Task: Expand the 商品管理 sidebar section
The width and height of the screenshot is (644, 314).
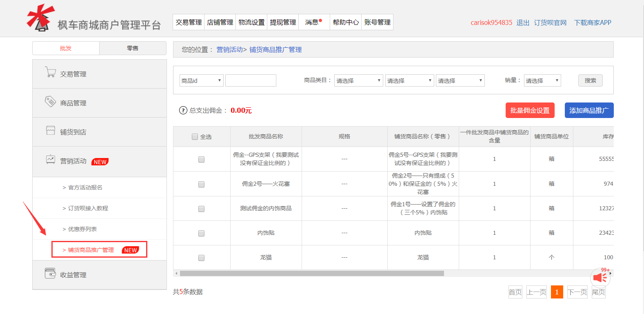Action: [x=100, y=103]
